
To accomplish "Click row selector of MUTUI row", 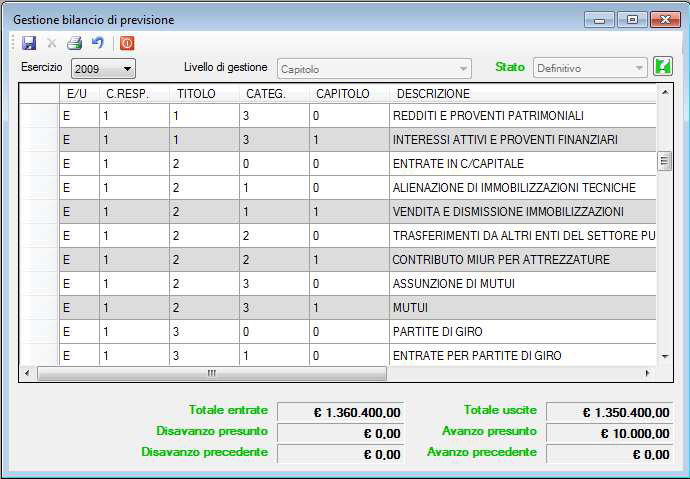I will (40, 307).
